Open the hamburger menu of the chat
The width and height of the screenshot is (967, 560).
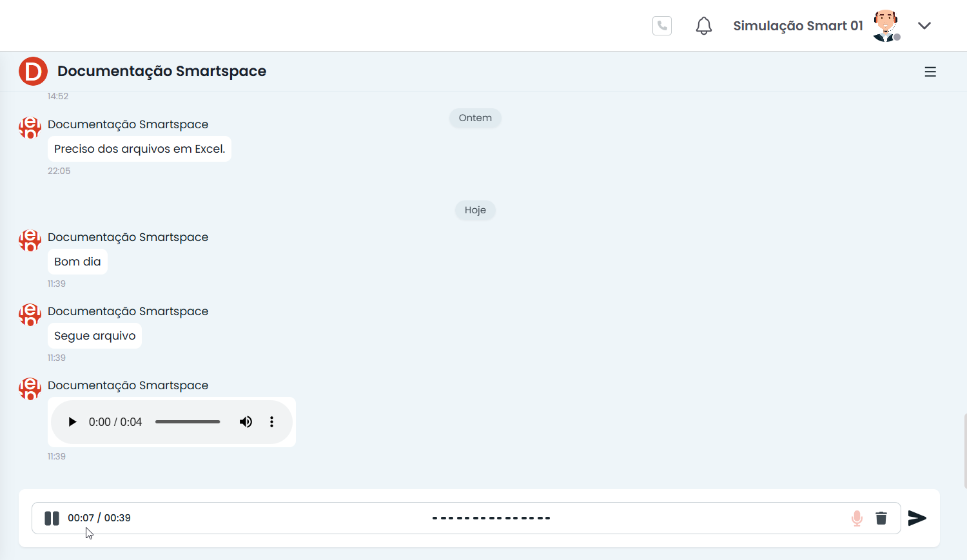click(930, 72)
